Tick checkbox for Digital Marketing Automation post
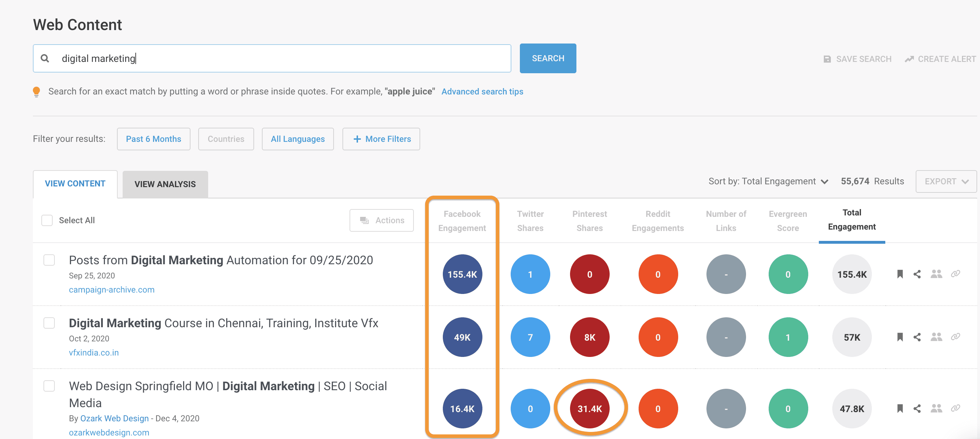 pyautogui.click(x=49, y=260)
